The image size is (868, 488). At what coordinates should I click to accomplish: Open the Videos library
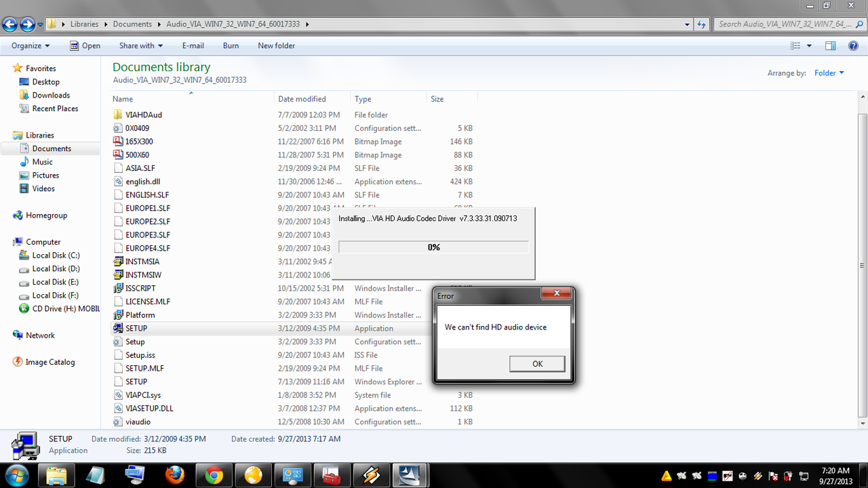(x=43, y=188)
